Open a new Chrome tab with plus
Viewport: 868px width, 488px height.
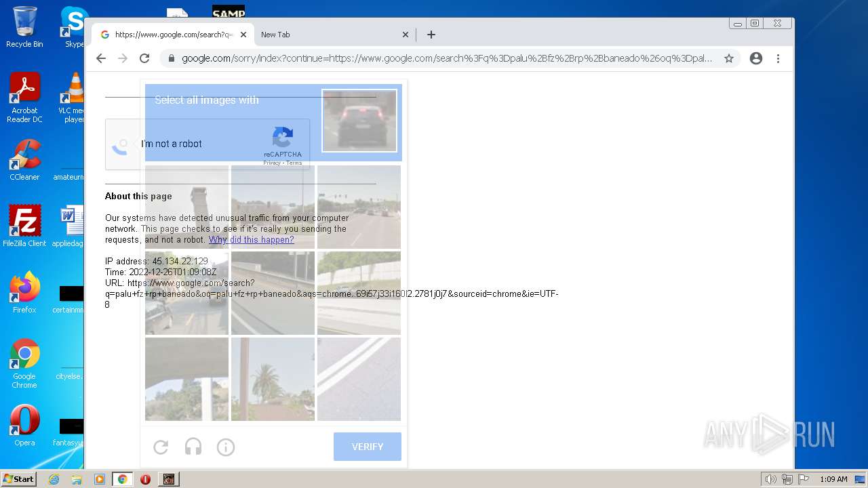pos(431,35)
